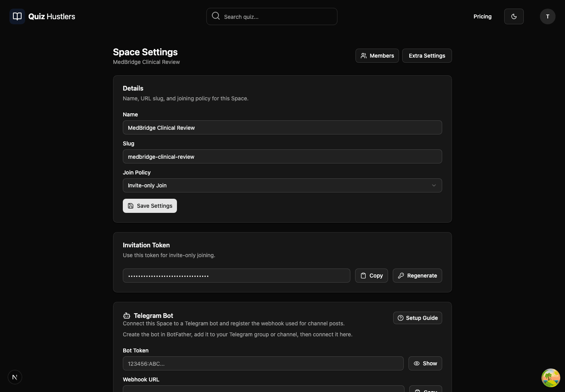The height and width of the screenshot is (392, 565).
Task: Click the Details section heading
Action: (x=133, y=88)
